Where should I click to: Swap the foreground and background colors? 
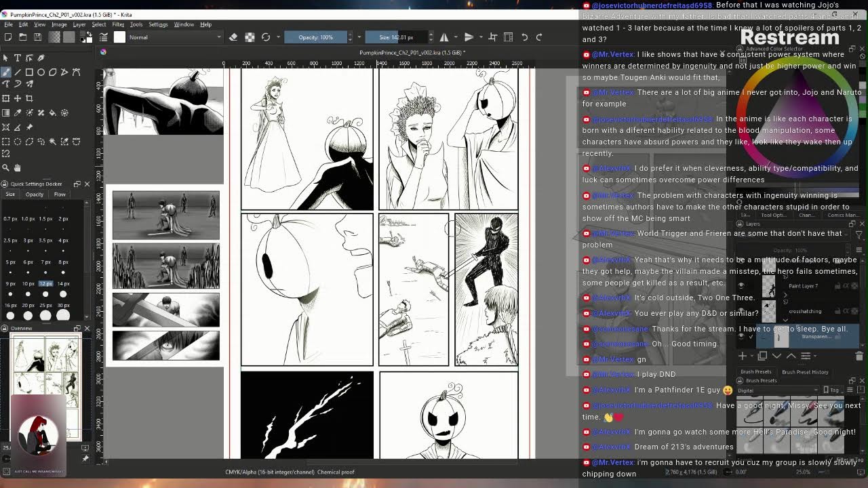[90, 34]
